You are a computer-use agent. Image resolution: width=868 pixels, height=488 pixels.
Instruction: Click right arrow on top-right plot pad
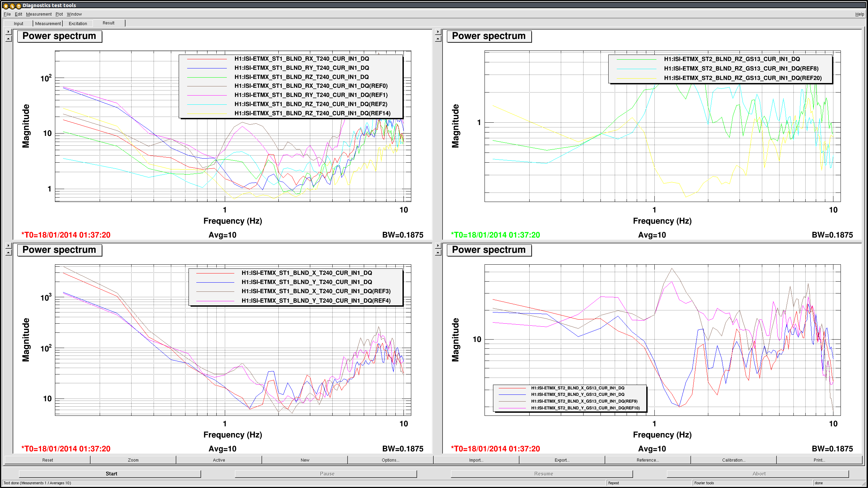click(438, 32)
